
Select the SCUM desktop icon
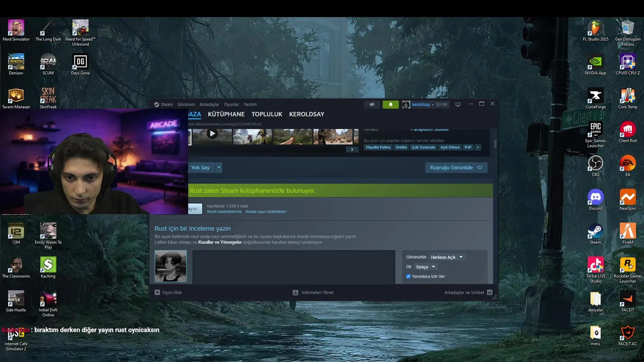[x=48, y=64]
